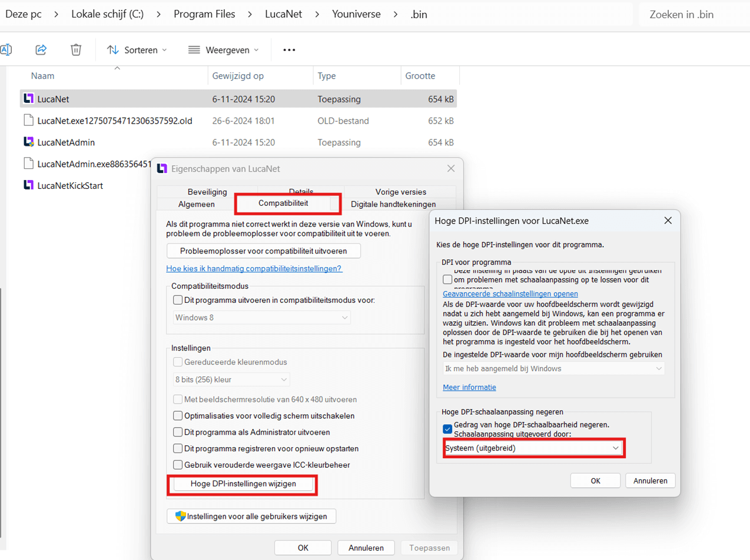Click the LucaNetAdmin application icon
This screenshot has height=560, width=750.
click(29, 142)
